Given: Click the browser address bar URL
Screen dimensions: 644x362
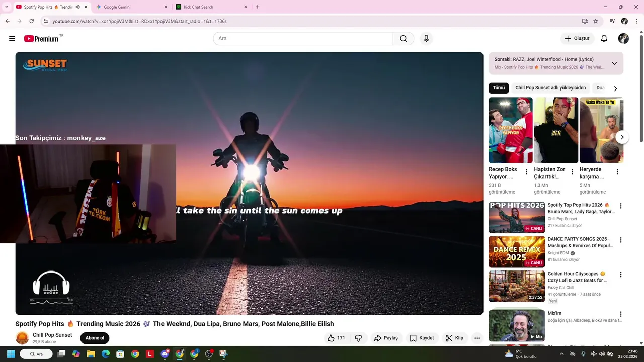Looking at the screenshot, I should (x=140, y=21).
